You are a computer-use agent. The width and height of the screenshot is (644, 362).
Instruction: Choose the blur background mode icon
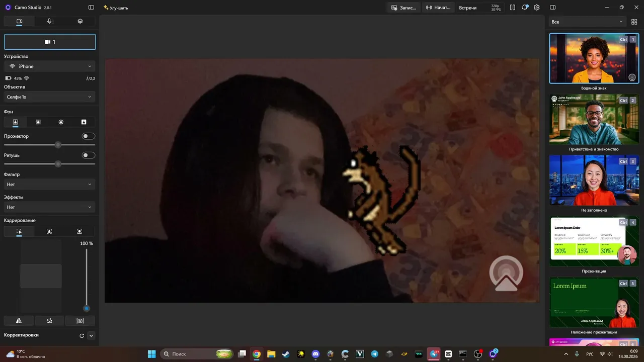click(61, 122)
